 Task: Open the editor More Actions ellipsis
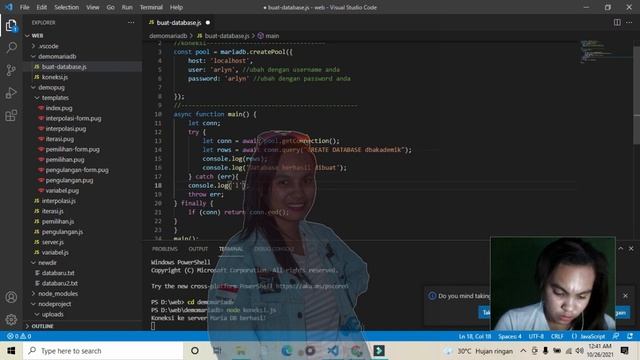[x=629, y=22]
